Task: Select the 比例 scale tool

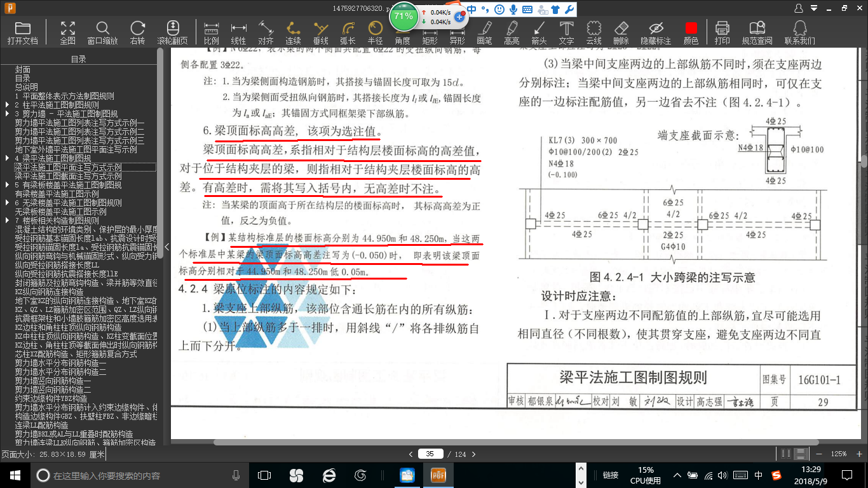Action: 212,32
